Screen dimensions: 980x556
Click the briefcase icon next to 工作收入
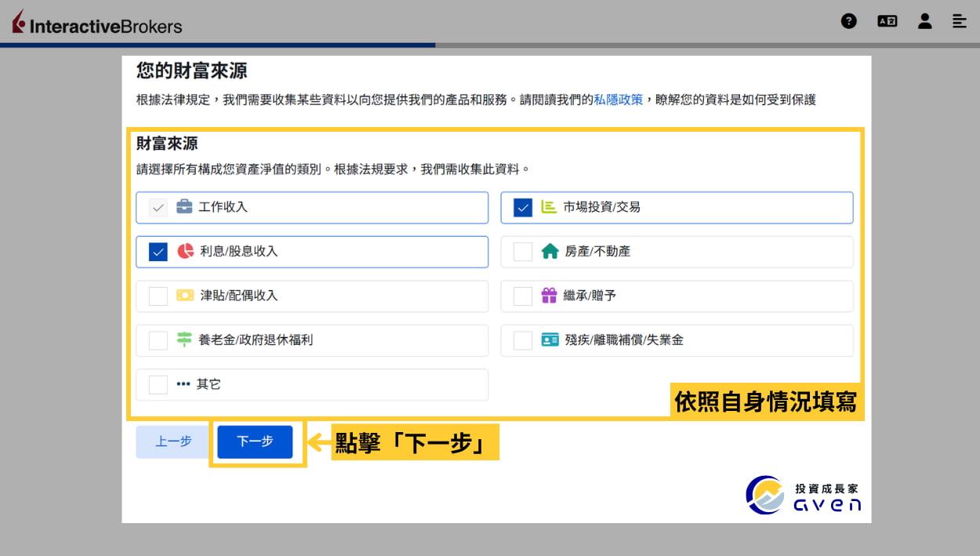click(x=184, y=207)
